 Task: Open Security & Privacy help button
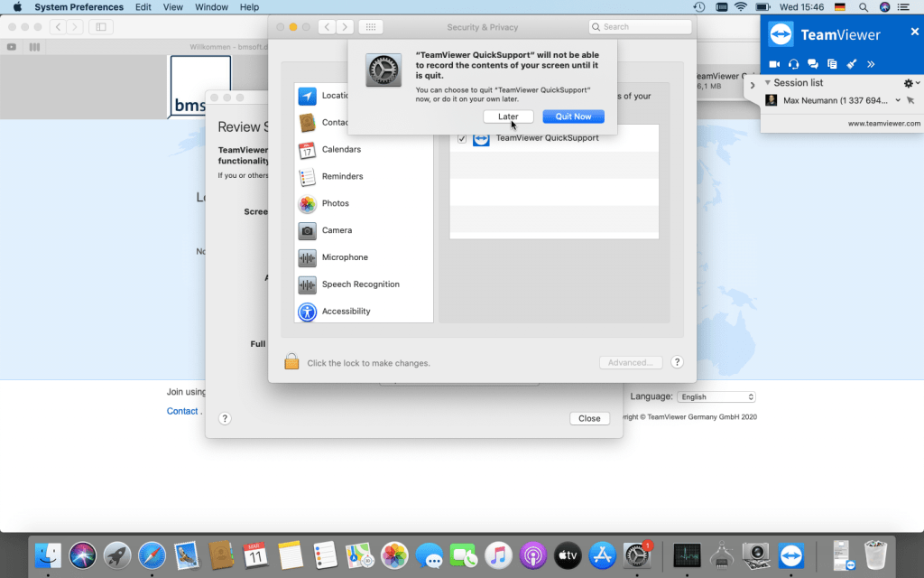click(x=677, y=362)
